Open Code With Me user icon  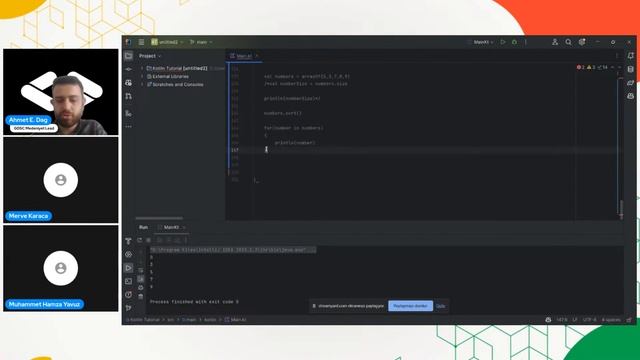[x=555, y=42]
